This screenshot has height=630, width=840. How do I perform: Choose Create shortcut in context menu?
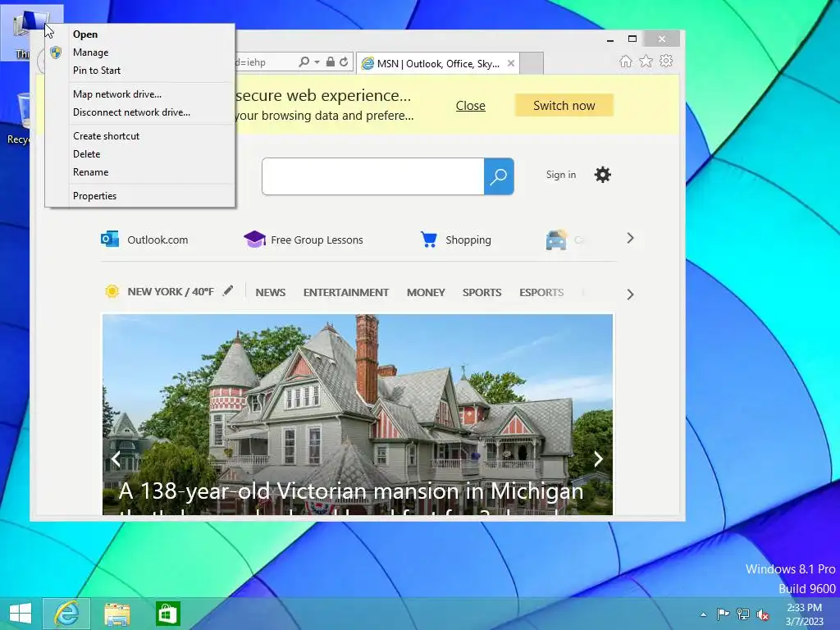pos(139,136)
